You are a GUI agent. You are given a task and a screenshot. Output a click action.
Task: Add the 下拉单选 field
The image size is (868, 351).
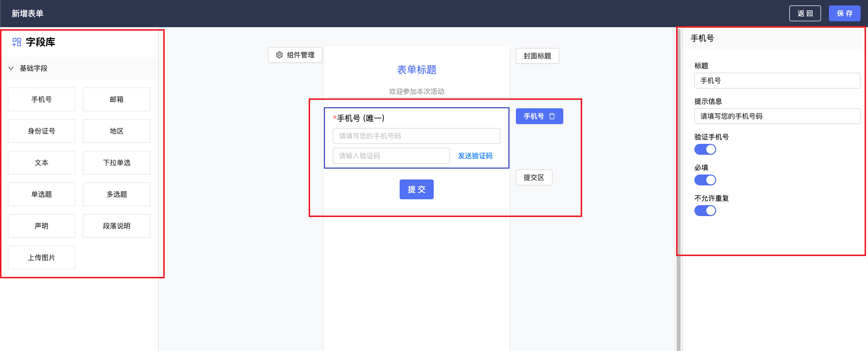click(117, 163)
